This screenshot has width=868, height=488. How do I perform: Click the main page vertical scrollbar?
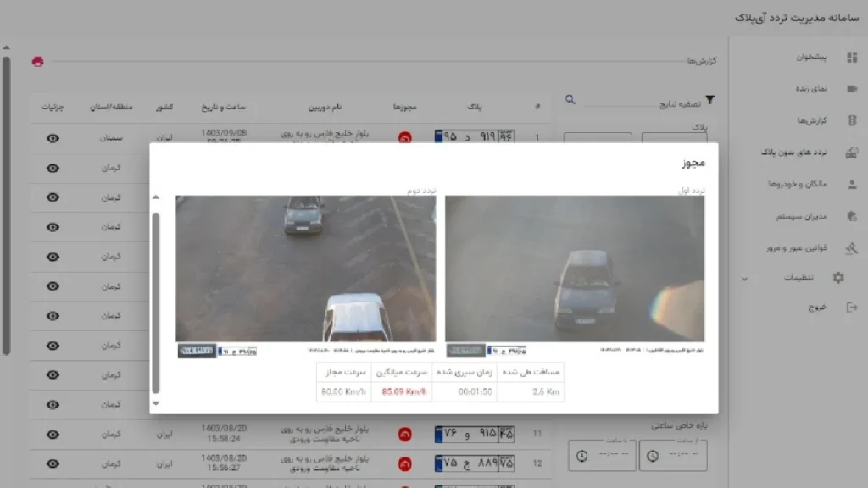click(6, 205)
